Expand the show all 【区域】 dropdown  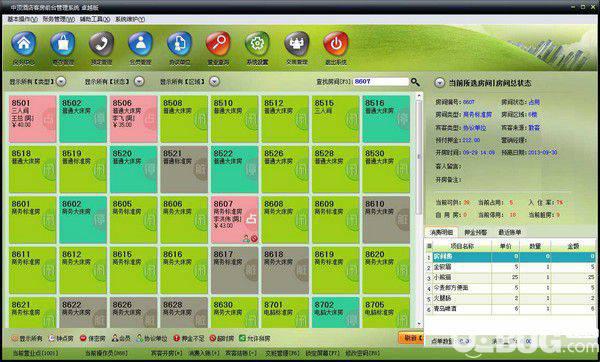[215, 82]
